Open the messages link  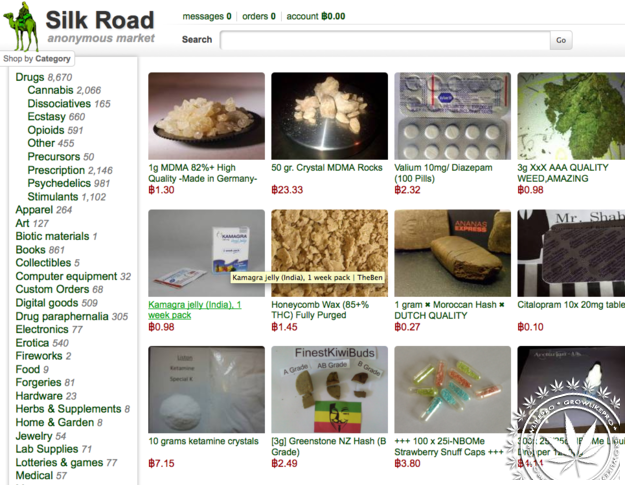coord(207,16)
